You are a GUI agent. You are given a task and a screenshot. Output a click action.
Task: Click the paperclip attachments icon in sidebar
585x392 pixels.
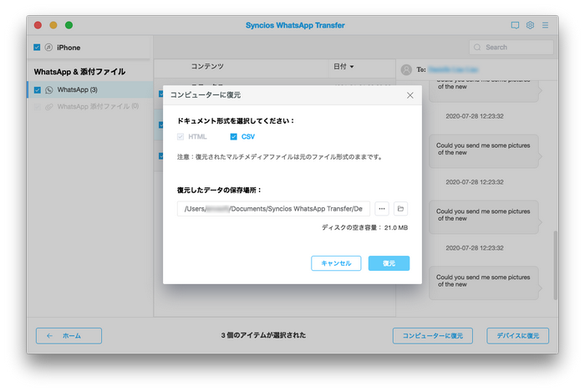pos(48,107)
